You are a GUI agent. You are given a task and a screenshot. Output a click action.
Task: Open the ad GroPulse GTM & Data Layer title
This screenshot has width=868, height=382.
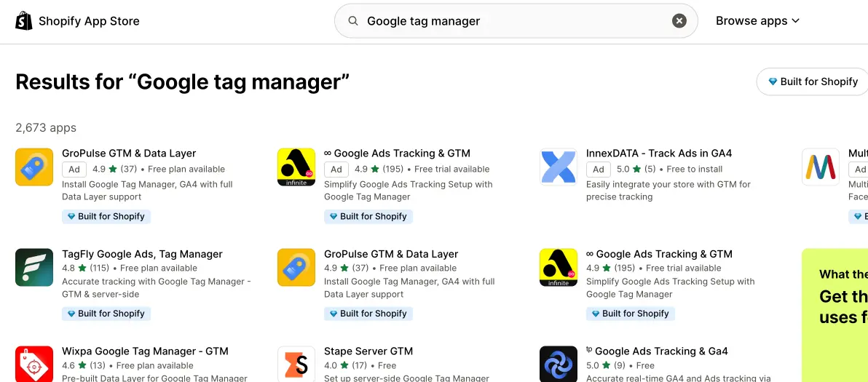click(129, 153)
